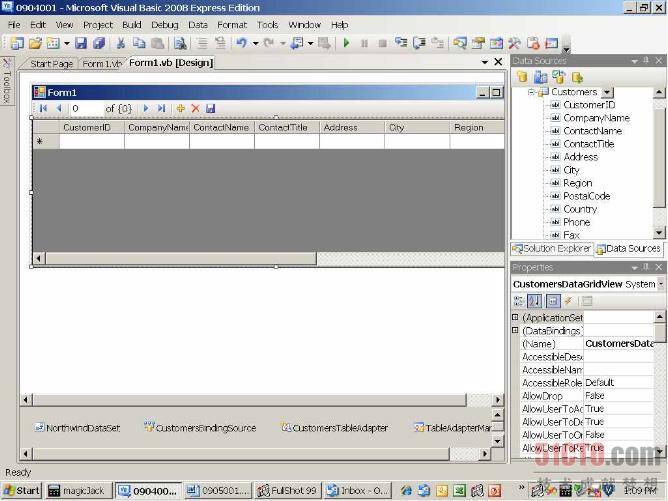The width and height of the screenshot is (668, 501).
Task: Click the Paste toolbar icon
Action: tap(158, 43)
